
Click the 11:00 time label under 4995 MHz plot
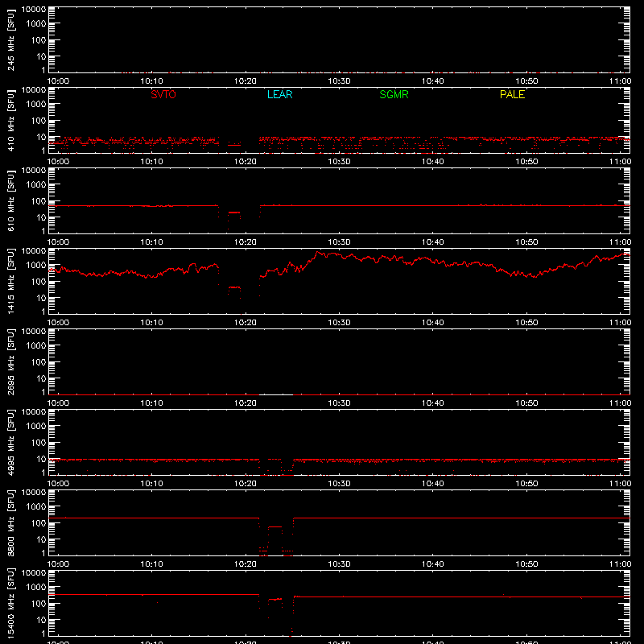[x=620, y=484]
